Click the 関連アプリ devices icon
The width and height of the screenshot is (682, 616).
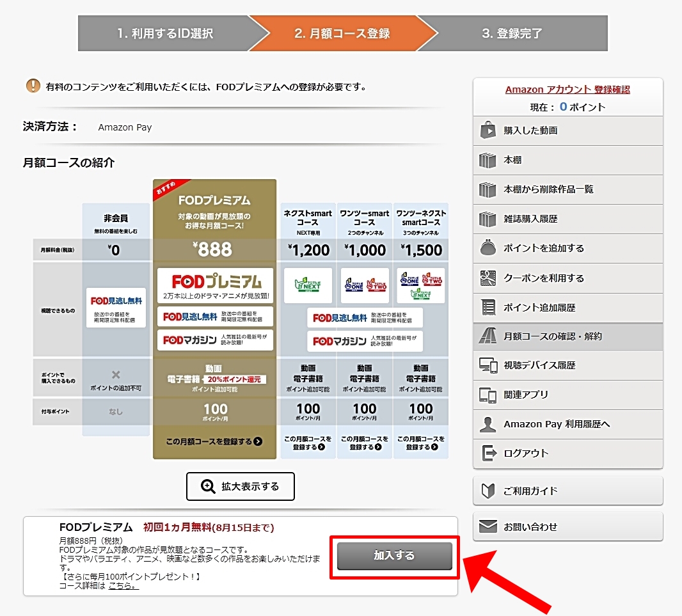tap(488, 395)
